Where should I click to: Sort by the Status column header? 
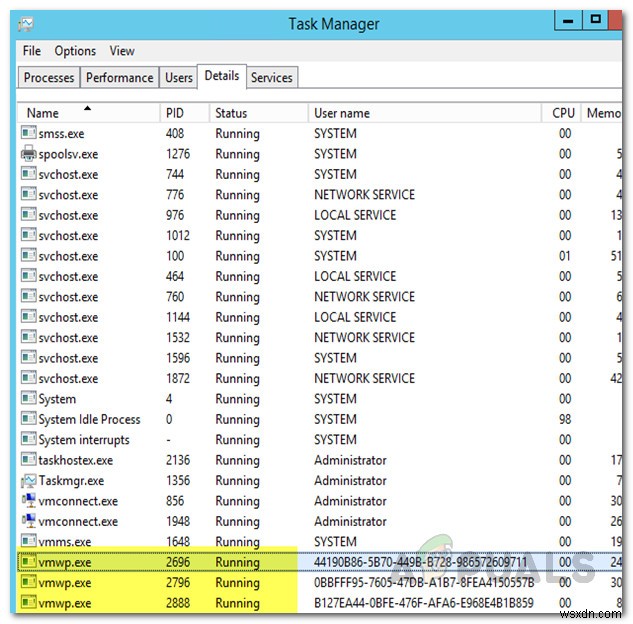259,113
